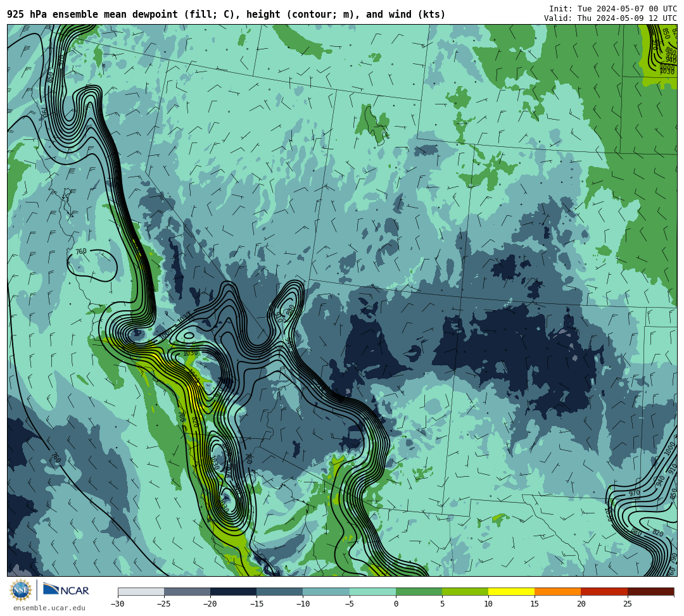This screenshot has width=684, height=616.
Task: Click the teal -10 to -5 swatch
Action: tap(326, 591)
